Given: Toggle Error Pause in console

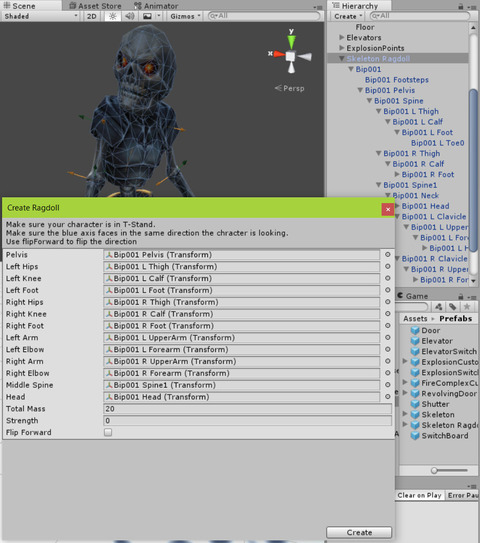Looking at the screenshot, I should [x=462, y=495].
